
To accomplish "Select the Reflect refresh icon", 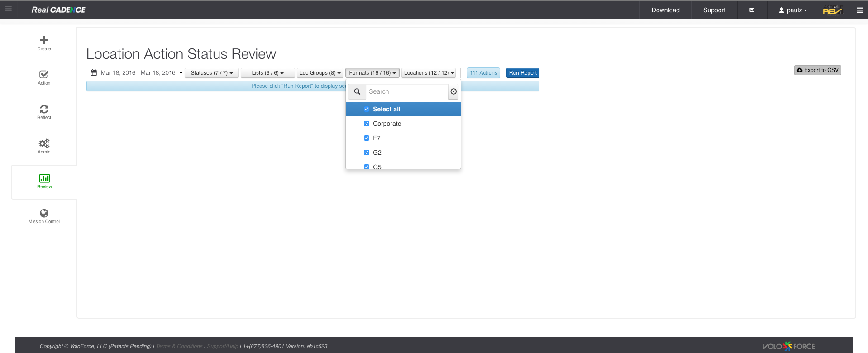I will coord(44,109).
